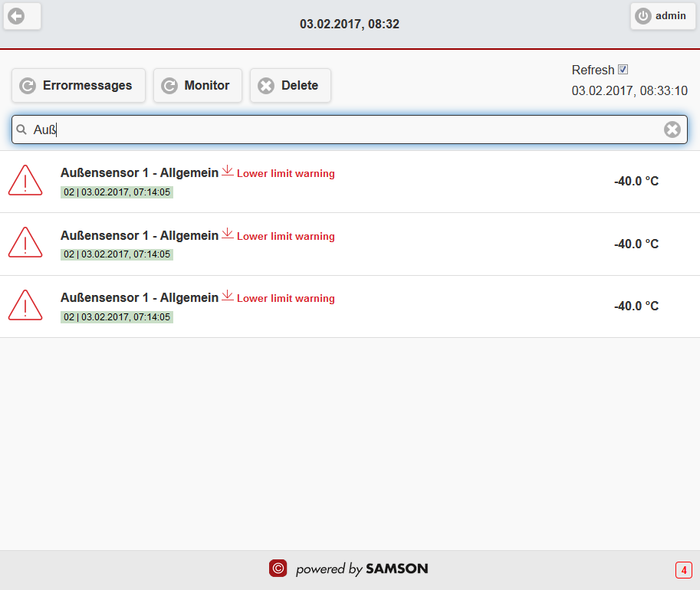Open the Monitor view
700x590 pixels.
pyautogui.click(x=198, y=86)
